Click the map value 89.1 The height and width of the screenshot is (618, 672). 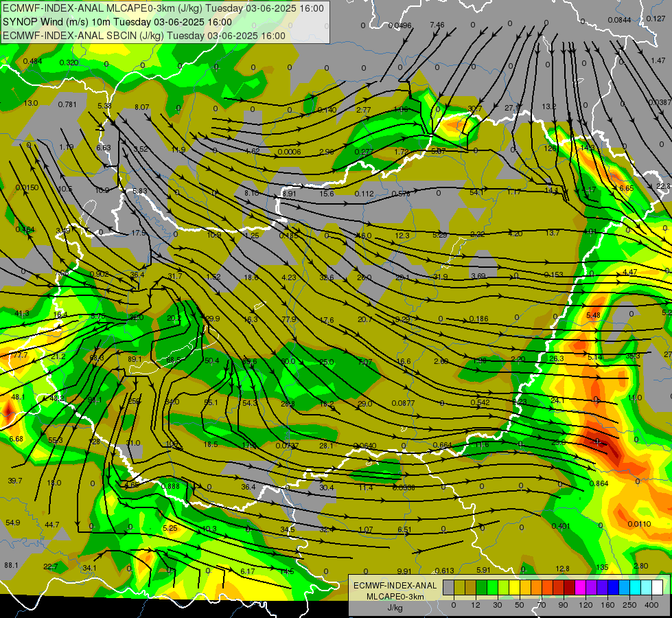[x=135, y=359]
